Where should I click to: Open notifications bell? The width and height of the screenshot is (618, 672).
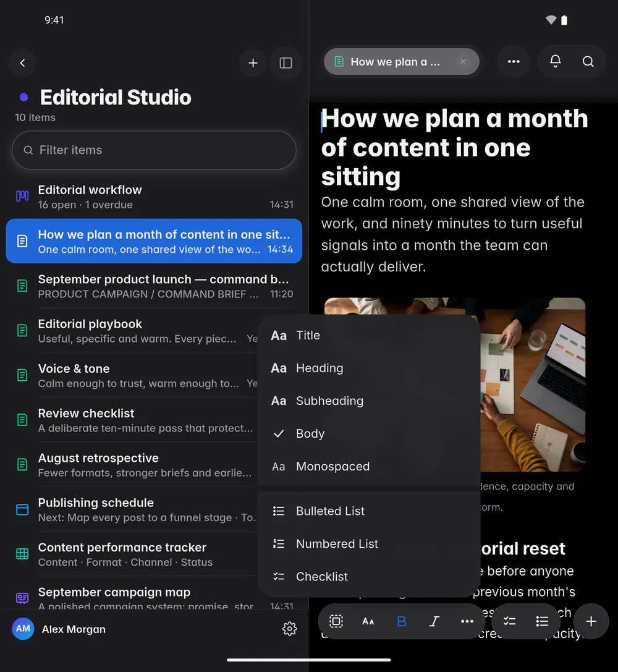coord(555,62)
